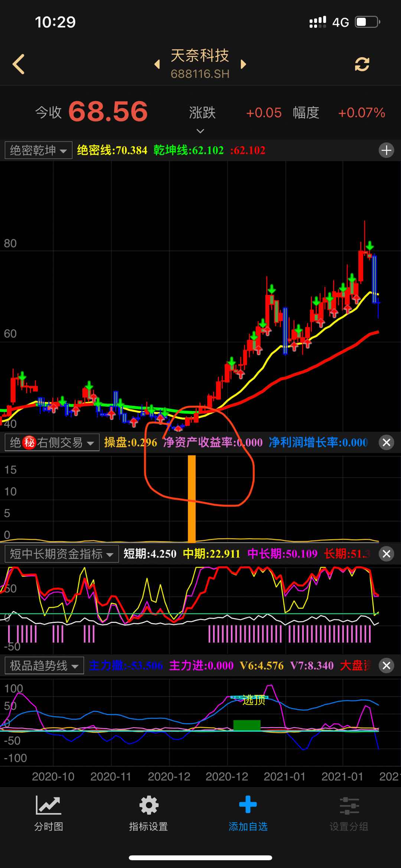This screenshot has width=401, height=868.
Task: Open the 绝秘右侧交易 indicator dropdown
Action: click(52, 442)
